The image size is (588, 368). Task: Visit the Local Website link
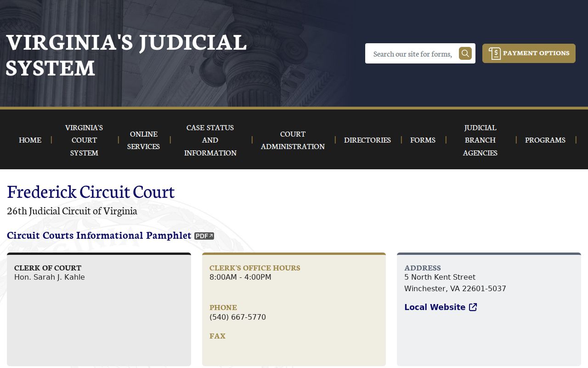point(441,307)
